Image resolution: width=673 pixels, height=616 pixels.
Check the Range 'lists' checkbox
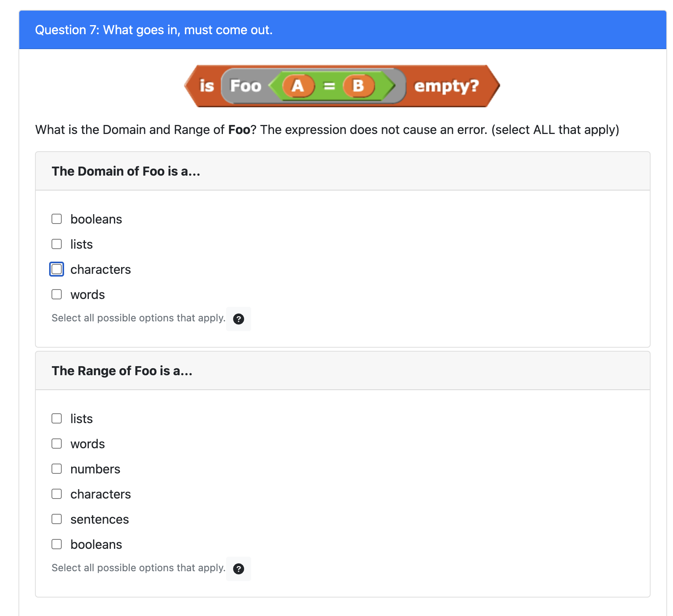coord(57,418)
